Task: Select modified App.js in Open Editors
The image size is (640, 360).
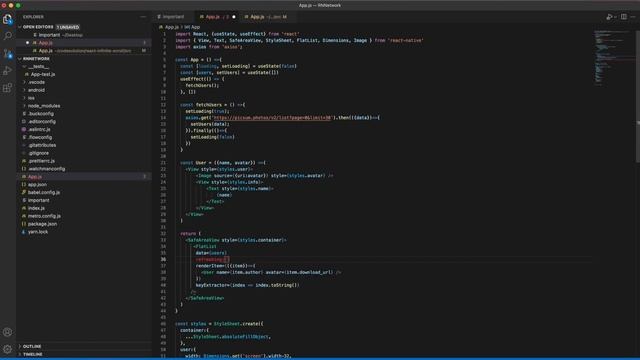Action: coord(84,51)
